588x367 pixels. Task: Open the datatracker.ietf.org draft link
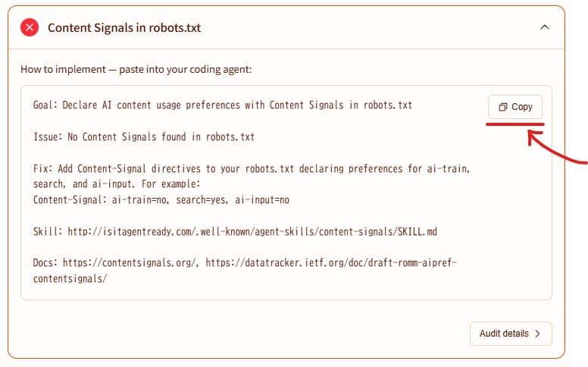pyautogui.click(x=332, y=263)
